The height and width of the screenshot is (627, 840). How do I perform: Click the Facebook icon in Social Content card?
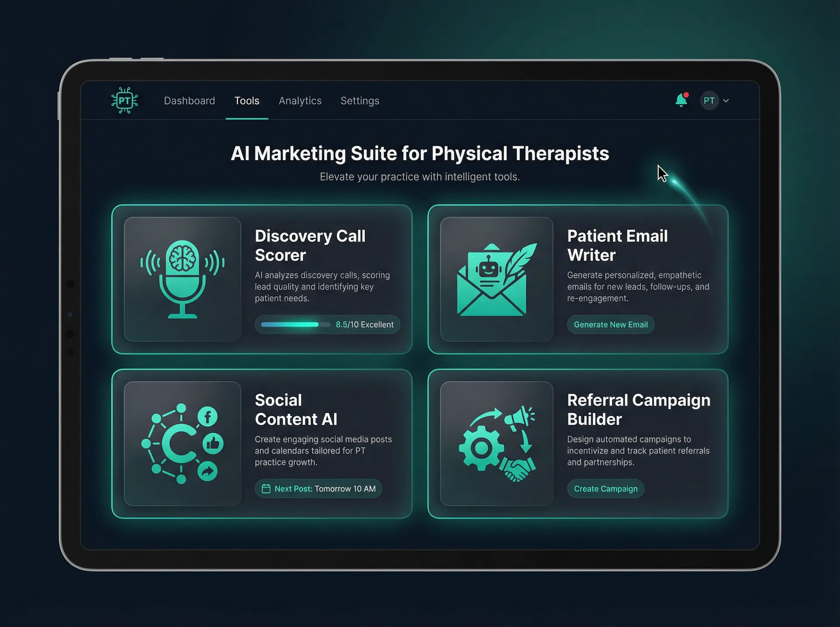tap(208, 416)
